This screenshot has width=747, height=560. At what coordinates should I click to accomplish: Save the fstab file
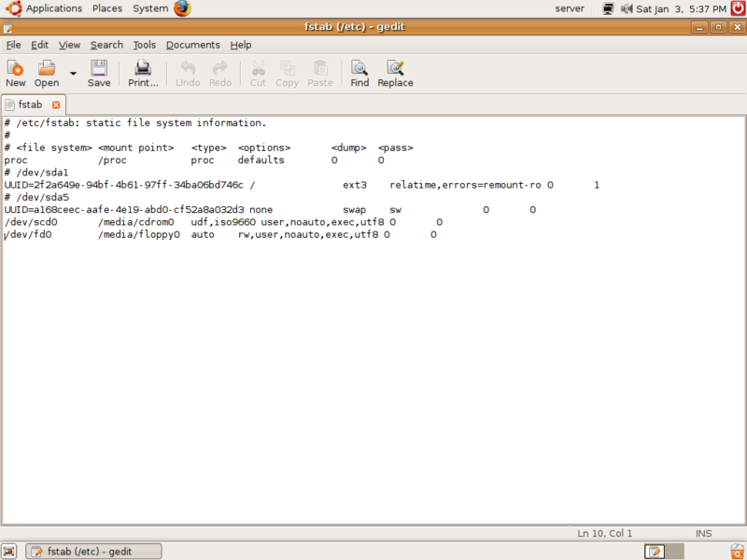99,74
